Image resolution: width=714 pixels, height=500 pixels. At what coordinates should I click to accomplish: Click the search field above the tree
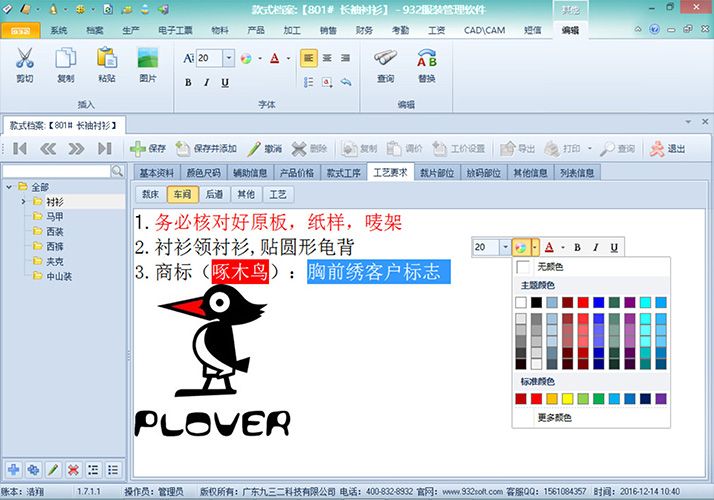click(57, 172)
